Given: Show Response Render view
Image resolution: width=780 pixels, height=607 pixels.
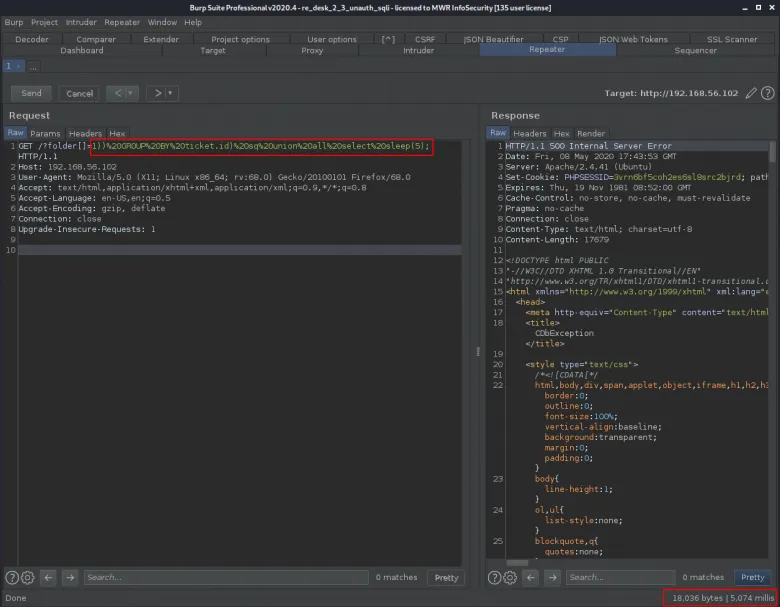Looking at the screenshot, I should pos(591,133).
